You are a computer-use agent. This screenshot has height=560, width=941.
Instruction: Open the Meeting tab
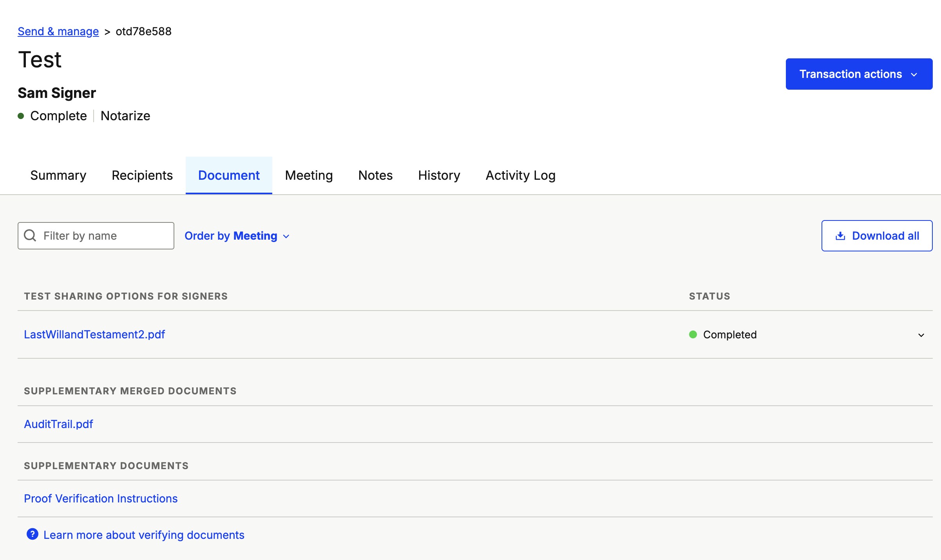click(309, 175)
